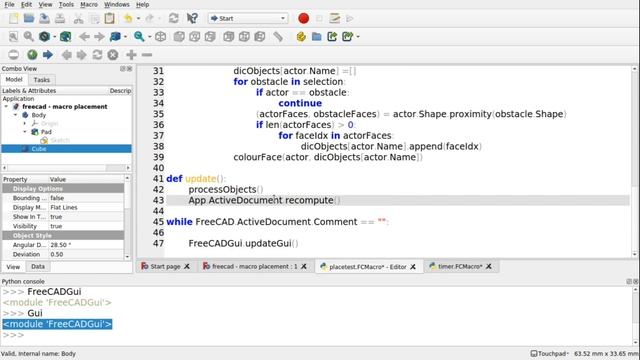Viewport: 640px width, 360px height.
Task: Click the measure distance ruler icon
Action: click(x=278, y=37)
